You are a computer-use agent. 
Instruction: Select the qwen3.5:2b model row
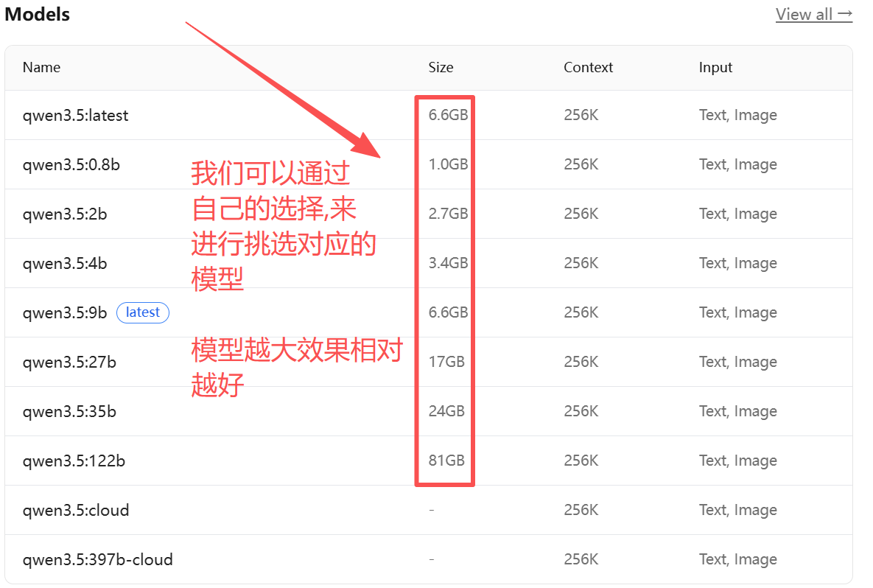(429, 214)
